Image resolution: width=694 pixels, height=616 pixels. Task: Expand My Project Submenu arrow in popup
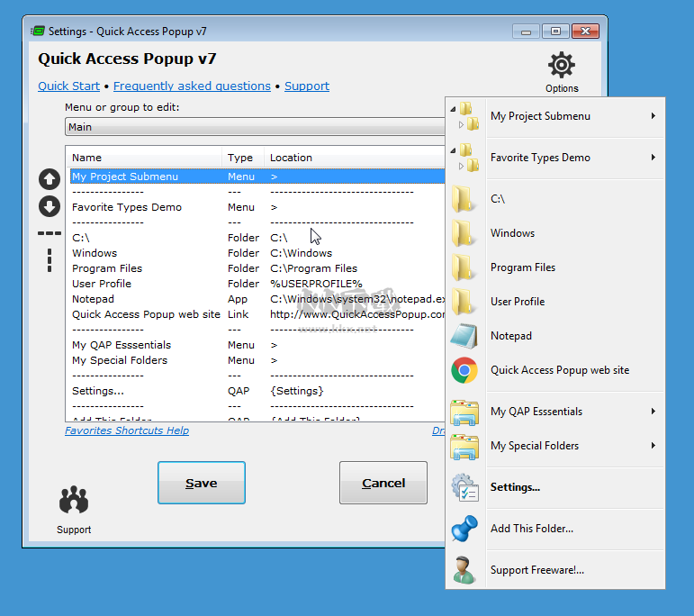coord(653,116)
